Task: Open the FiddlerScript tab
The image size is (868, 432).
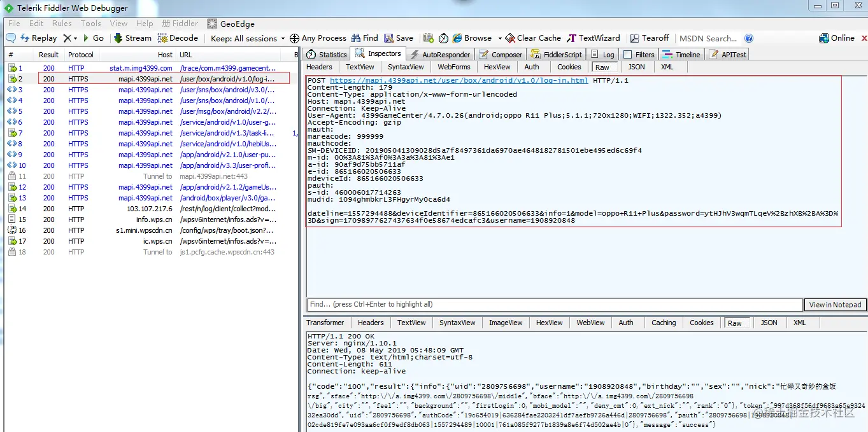Action: coord(557,55)
